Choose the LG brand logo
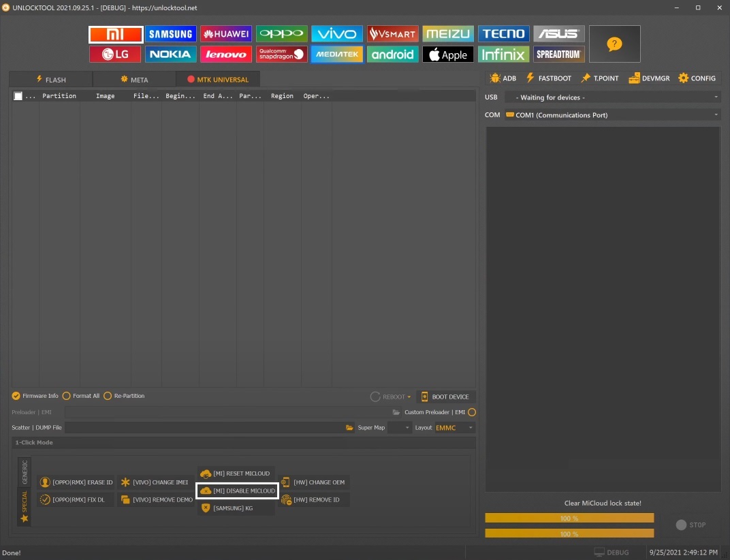 click(115, 54)
